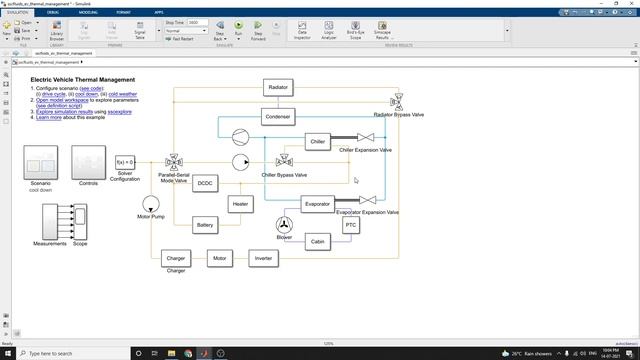Screen dimensions: 640x360
Task: Click 'Open model workspace' link
Action: click(62, 100)
